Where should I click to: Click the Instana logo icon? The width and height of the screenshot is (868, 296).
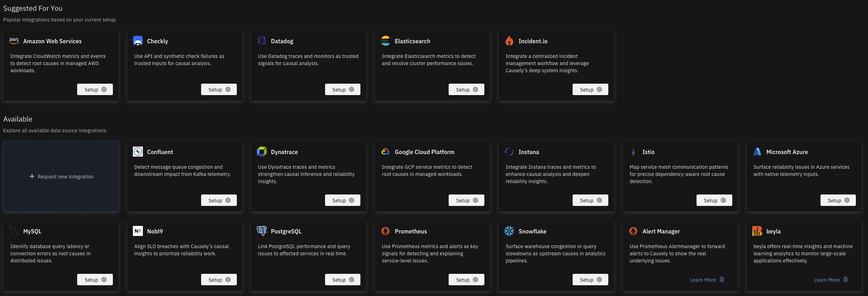tap(509, 152)
